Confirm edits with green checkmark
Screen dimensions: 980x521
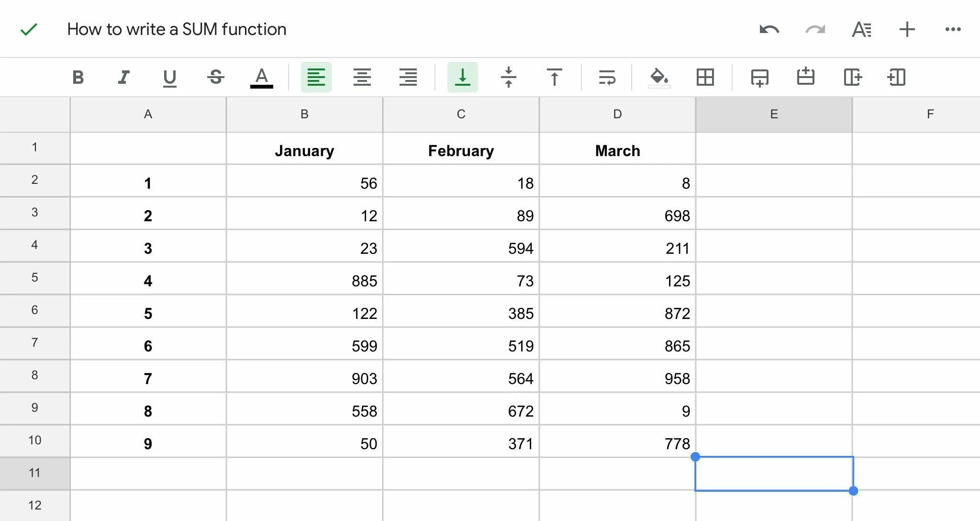coord(29,30)
